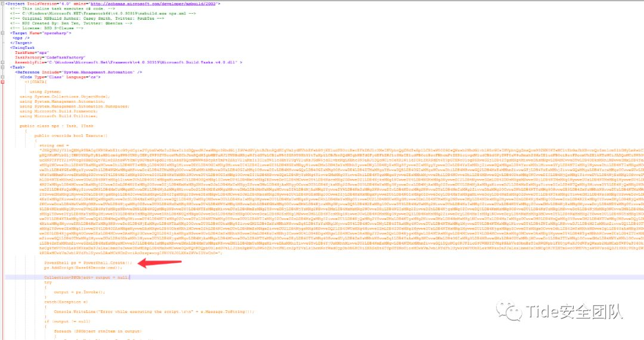
Task: Click the ps.AddScript Base64Decode line
Action: (83, 268)
